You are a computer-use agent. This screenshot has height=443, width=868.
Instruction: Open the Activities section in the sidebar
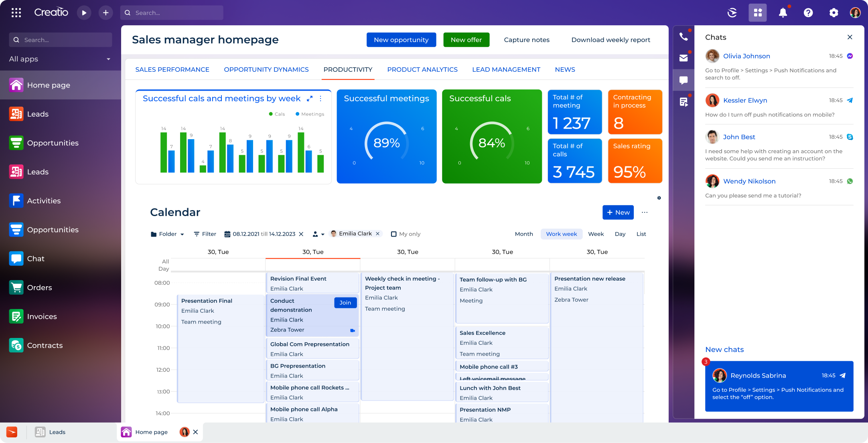click(x=44, y=200)
